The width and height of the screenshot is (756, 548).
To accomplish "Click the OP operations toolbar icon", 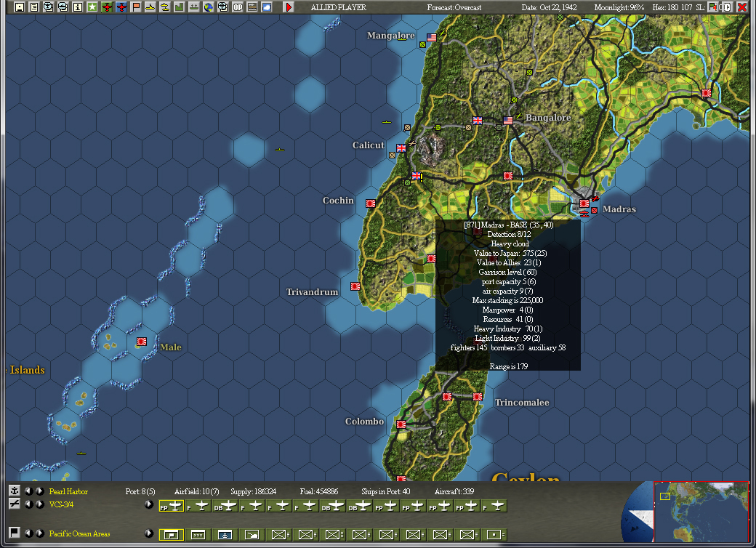I will click(x=238, y=7).
